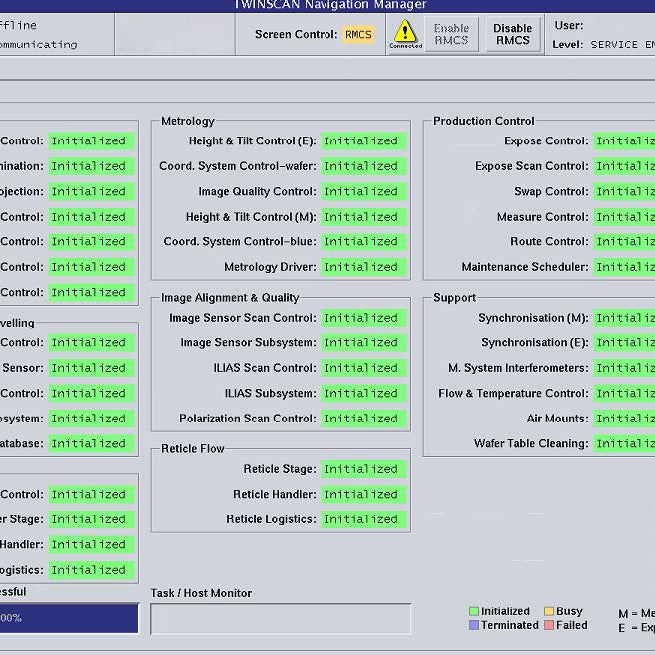Click Expose Scan Control status field

[624, 166]
